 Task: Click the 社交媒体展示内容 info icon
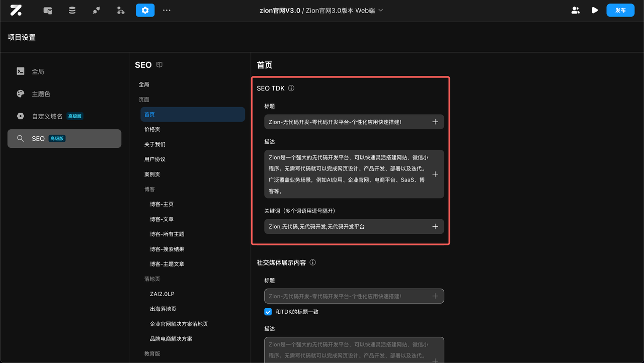[312, 262]
